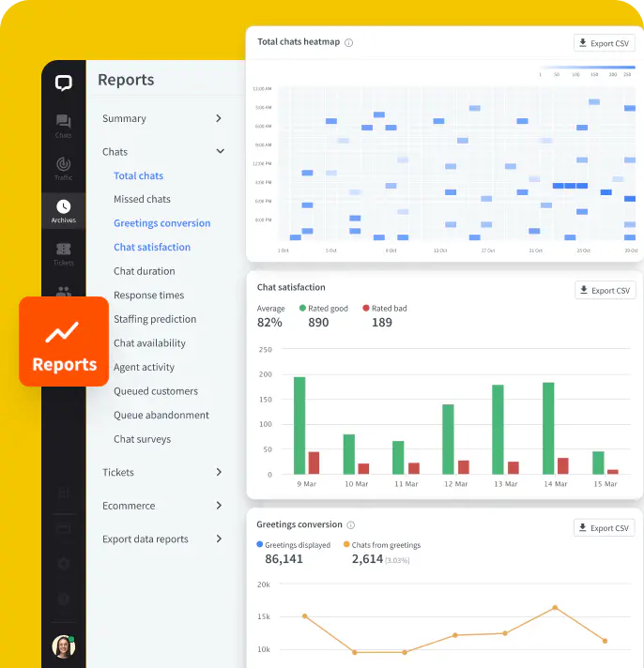Click the 2,614 chats from greetings value
The image size is (644, 668).
point(367,559)
